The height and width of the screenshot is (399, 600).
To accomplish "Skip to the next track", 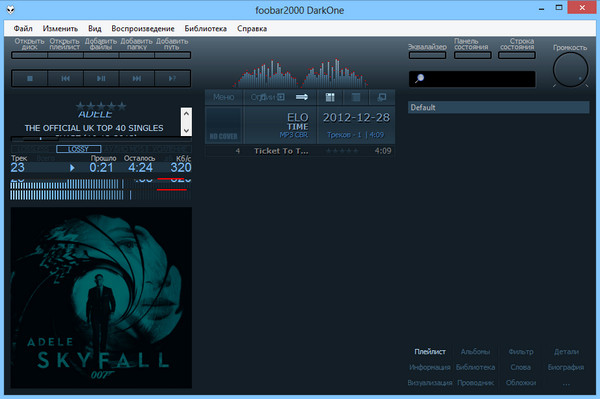I will pos(137,78).
